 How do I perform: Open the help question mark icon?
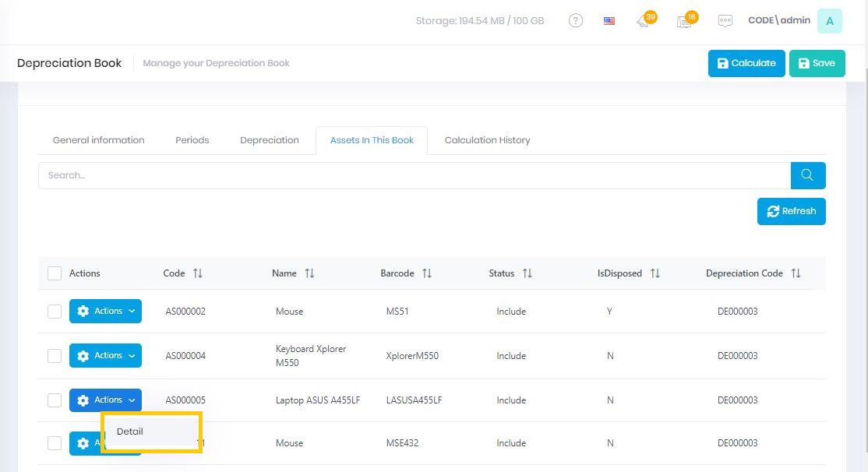pyautogui.click(x=576, y=21)
